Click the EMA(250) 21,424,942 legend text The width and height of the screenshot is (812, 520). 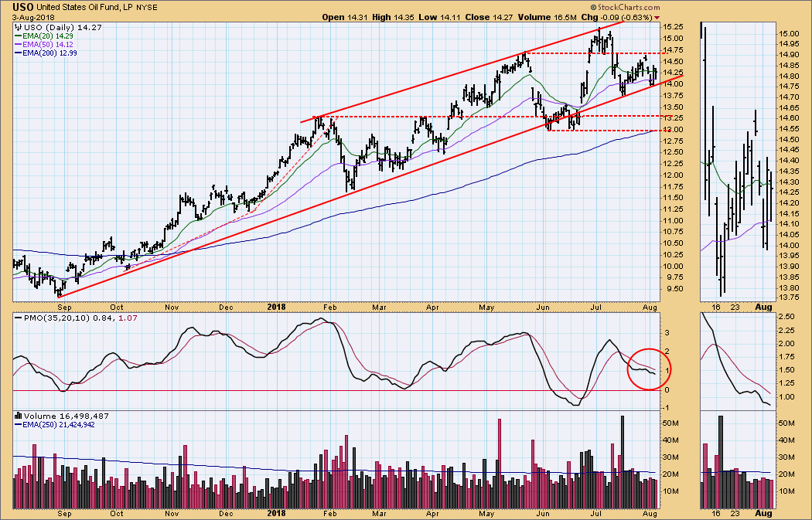coord(59,424)
